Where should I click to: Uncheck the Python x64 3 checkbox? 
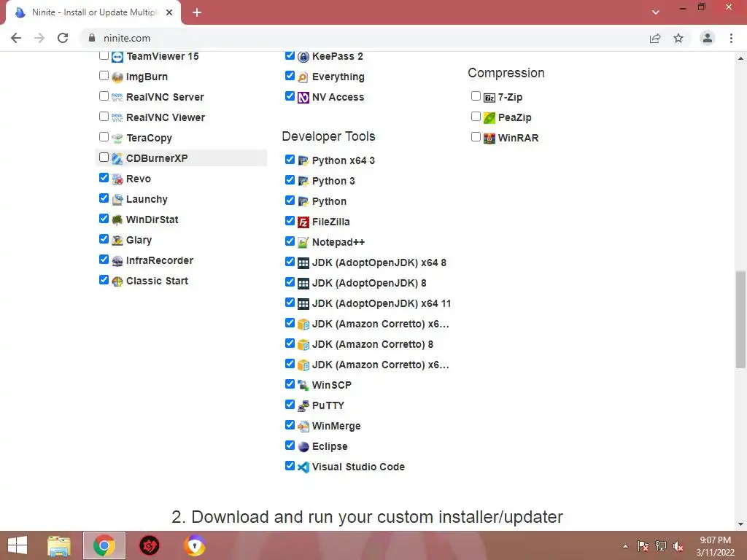(290, 159)
